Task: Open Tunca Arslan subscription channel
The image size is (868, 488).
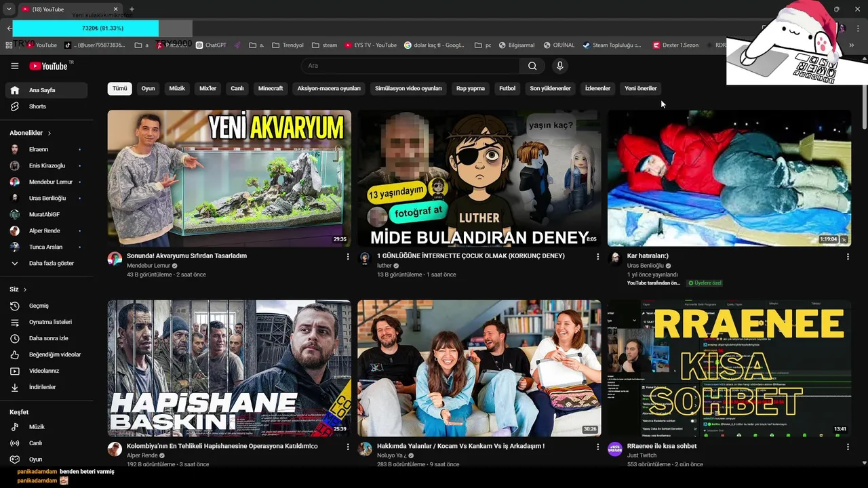Action: 47,247
